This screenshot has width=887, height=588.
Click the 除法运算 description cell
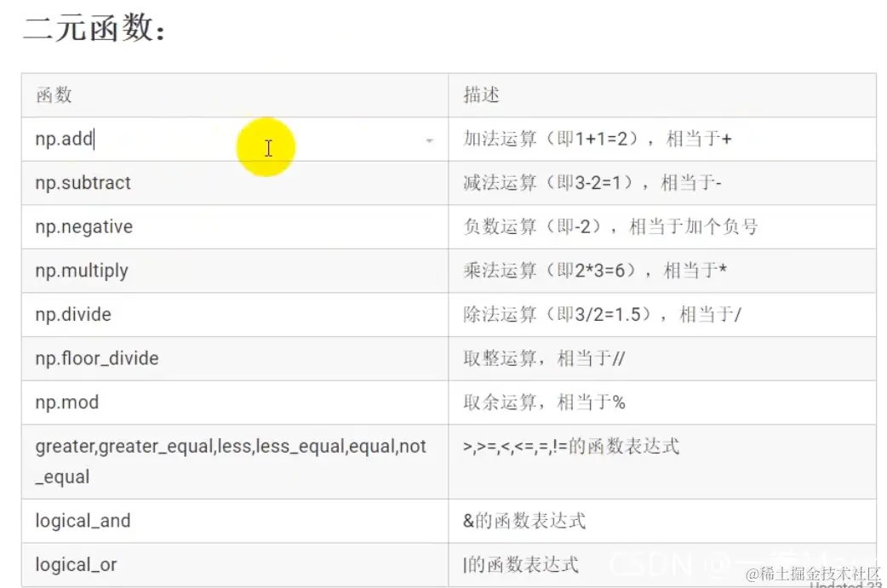pos(662,315)
